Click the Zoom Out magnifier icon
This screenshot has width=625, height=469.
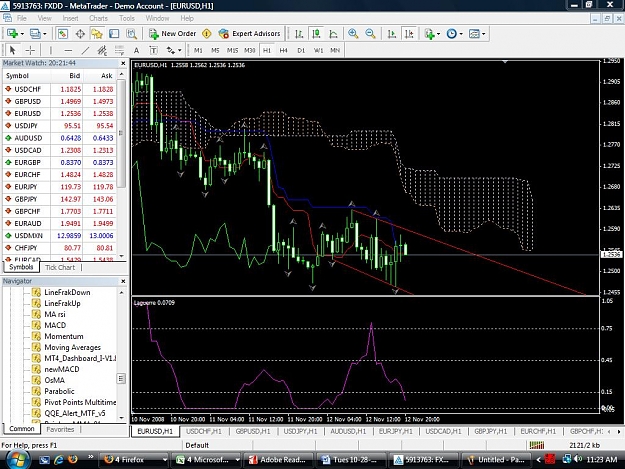pos(371,34)
